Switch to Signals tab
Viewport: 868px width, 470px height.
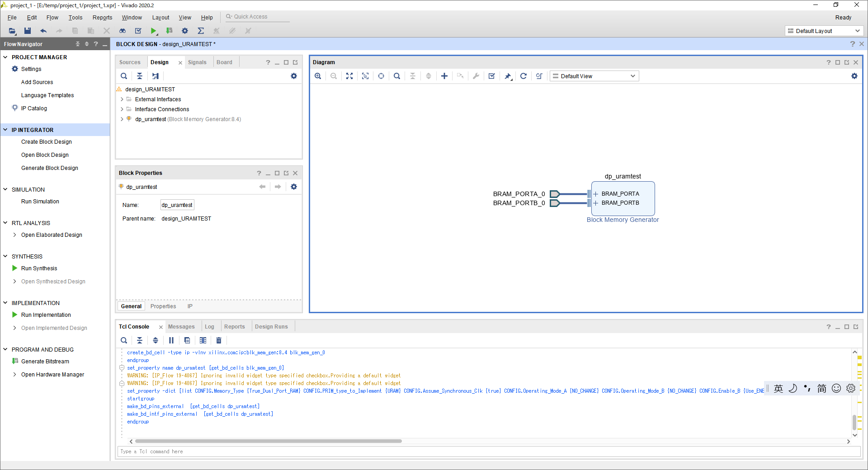click(197, 62)
